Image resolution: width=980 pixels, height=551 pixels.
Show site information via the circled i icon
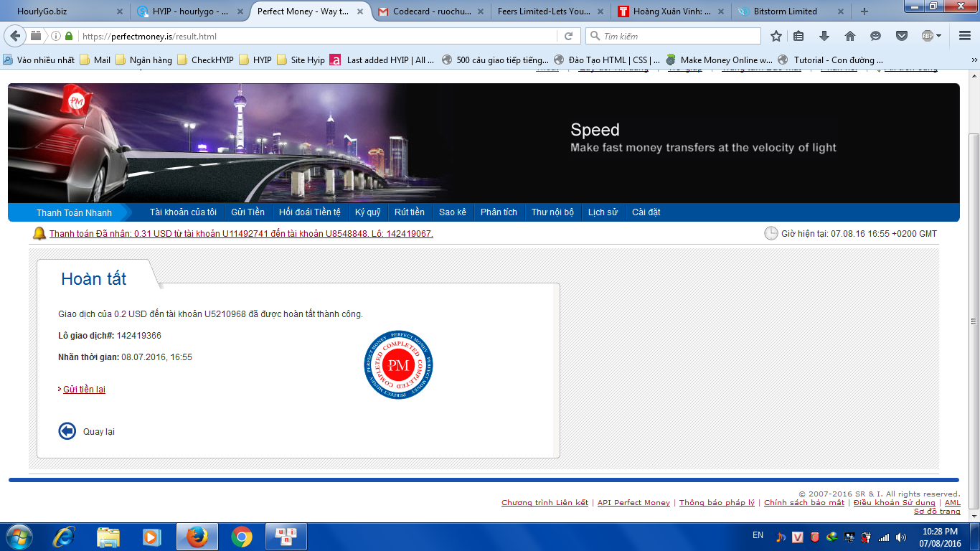[x=56, y=36]
